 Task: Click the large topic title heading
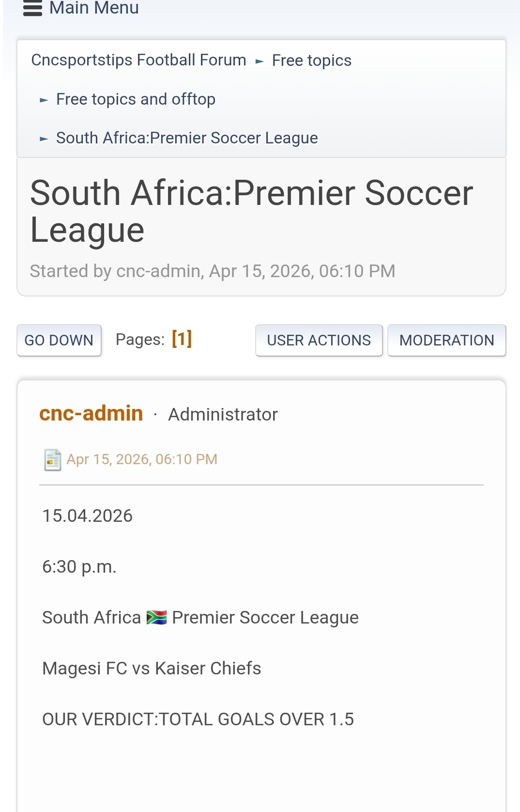(x=251, y=211)
